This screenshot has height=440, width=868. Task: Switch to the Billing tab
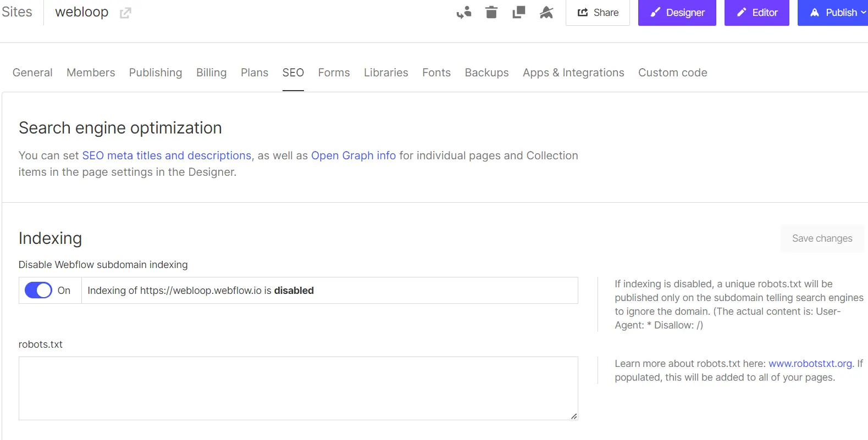(x=212, y=73)
